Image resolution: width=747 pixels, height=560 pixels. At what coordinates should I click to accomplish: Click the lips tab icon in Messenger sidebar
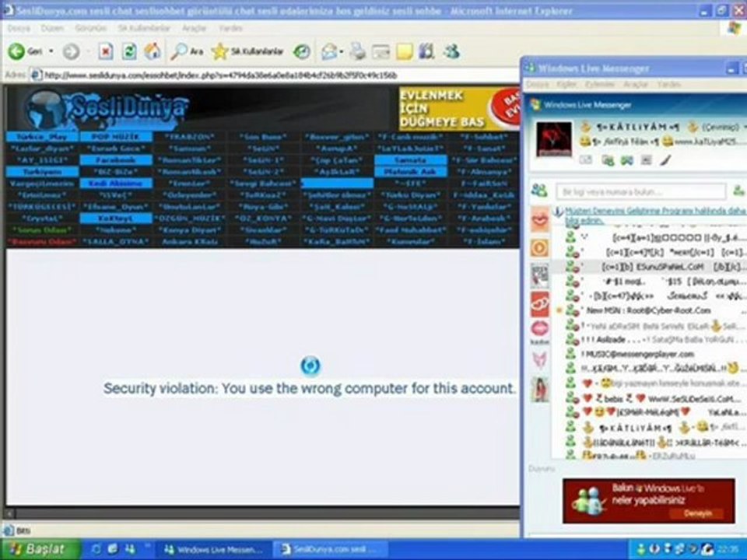(539, 221)
